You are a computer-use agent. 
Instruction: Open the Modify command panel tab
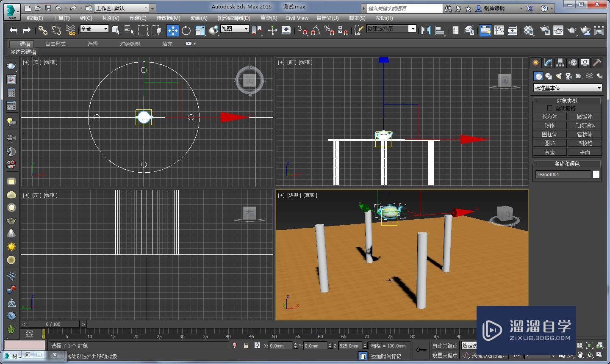[548, 63]
